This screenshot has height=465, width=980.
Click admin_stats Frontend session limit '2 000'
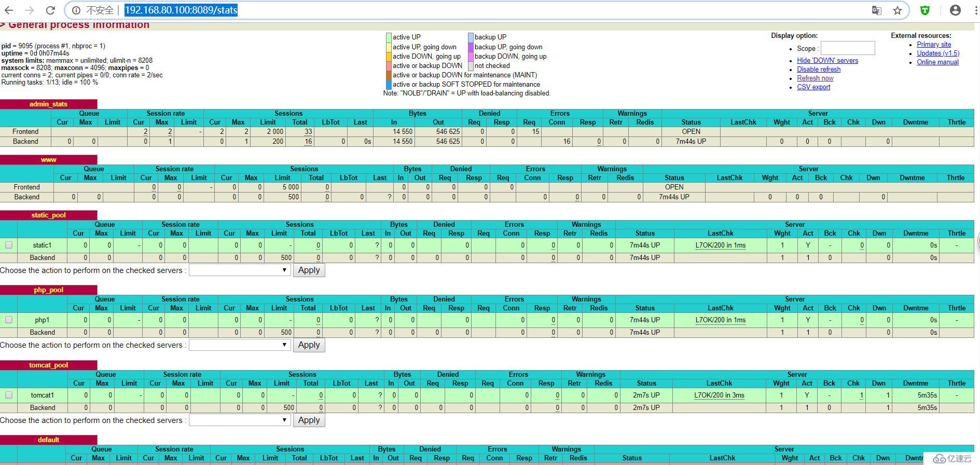275,131
